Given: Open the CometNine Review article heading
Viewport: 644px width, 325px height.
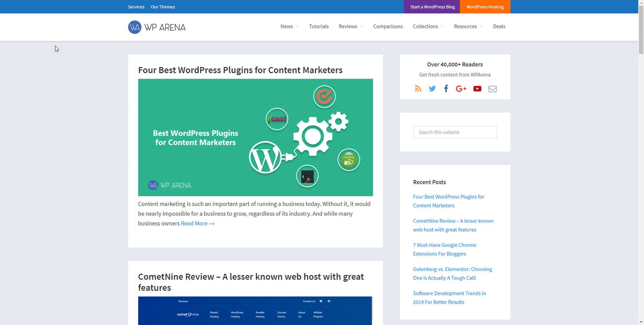Looking at the screenshot, I should point(251,282).
